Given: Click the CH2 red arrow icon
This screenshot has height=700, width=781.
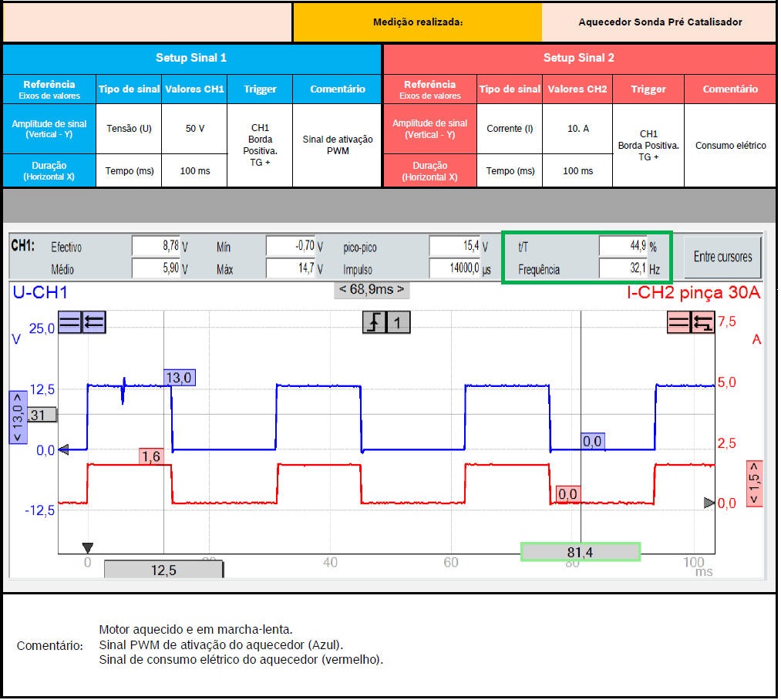Looking at the screenshot, I should click(702, 322).
